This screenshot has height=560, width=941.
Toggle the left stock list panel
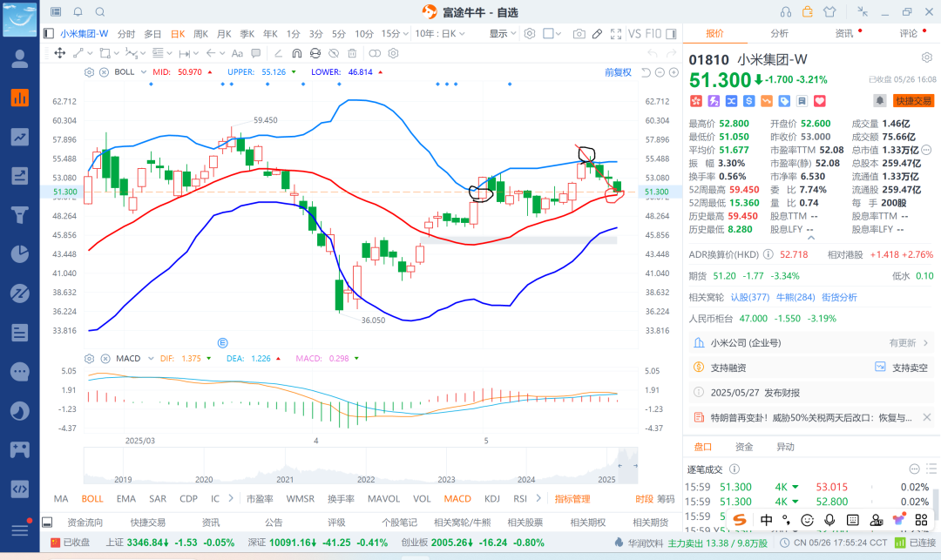coord(49,34)
